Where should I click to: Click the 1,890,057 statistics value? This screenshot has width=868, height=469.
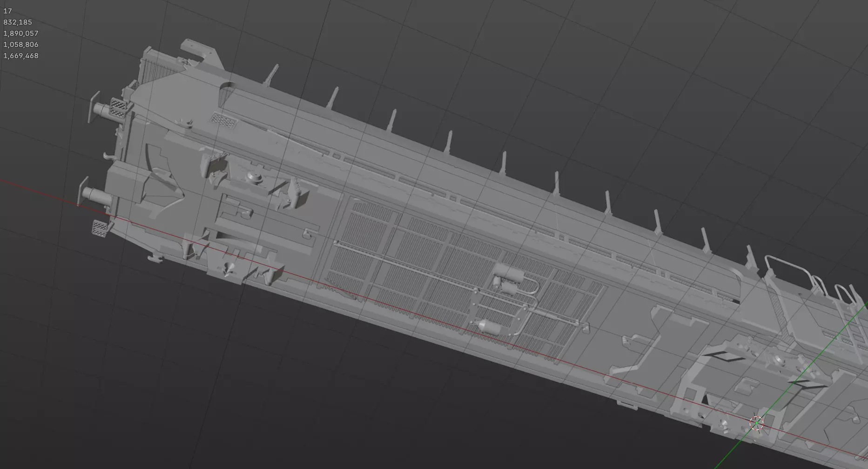(21, 33)
